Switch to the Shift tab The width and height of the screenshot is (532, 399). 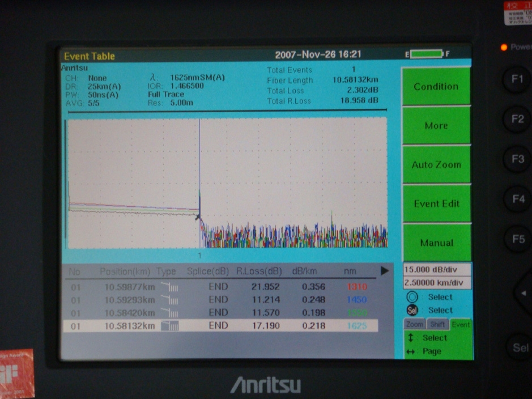pos(437,324)
